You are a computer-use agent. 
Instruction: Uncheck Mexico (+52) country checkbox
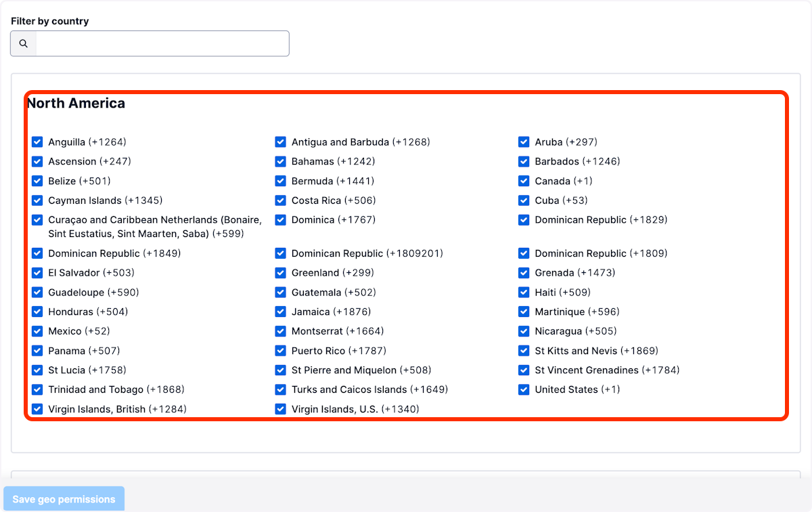point(37,331)
